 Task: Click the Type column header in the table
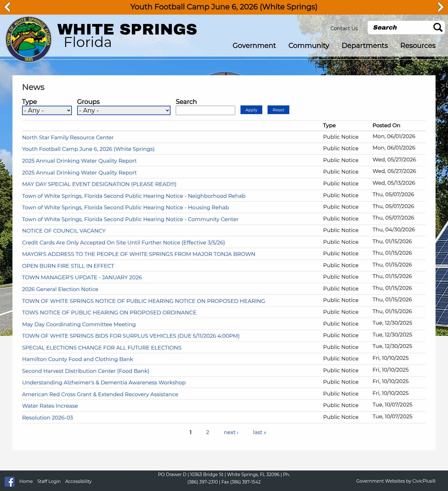pos(329,125)
